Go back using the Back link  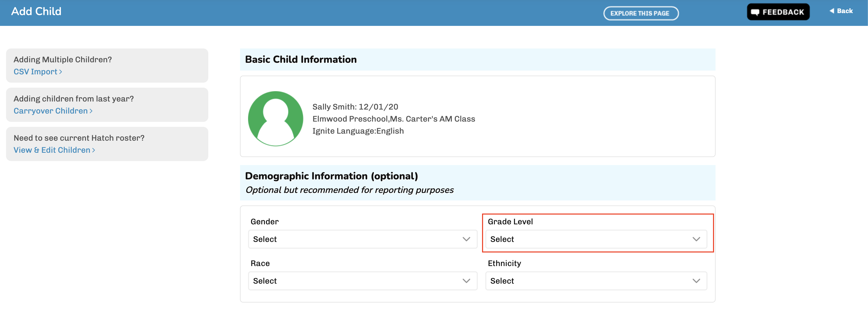pos(844,11)
